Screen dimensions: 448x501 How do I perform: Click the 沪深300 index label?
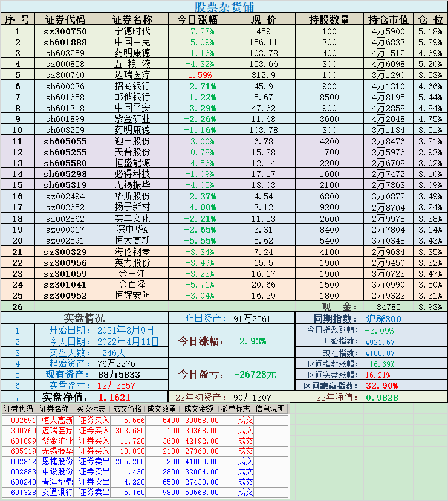[x=383, y=318]
